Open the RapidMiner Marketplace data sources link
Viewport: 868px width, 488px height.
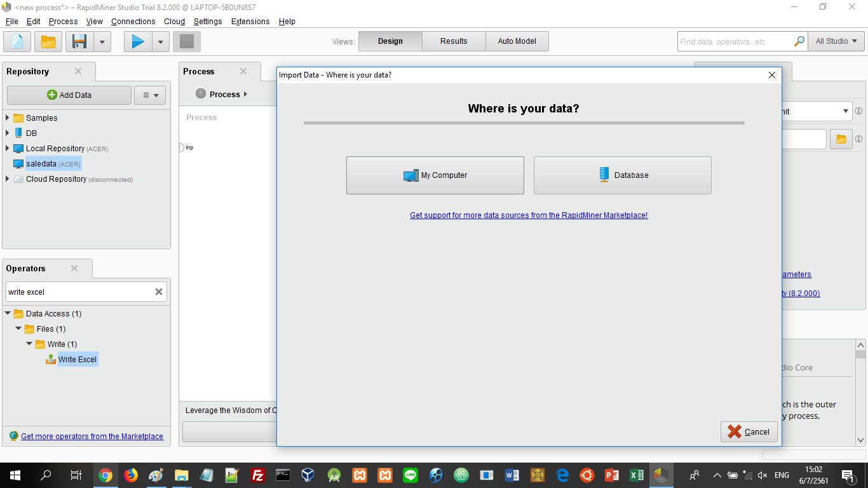[529, 215]
